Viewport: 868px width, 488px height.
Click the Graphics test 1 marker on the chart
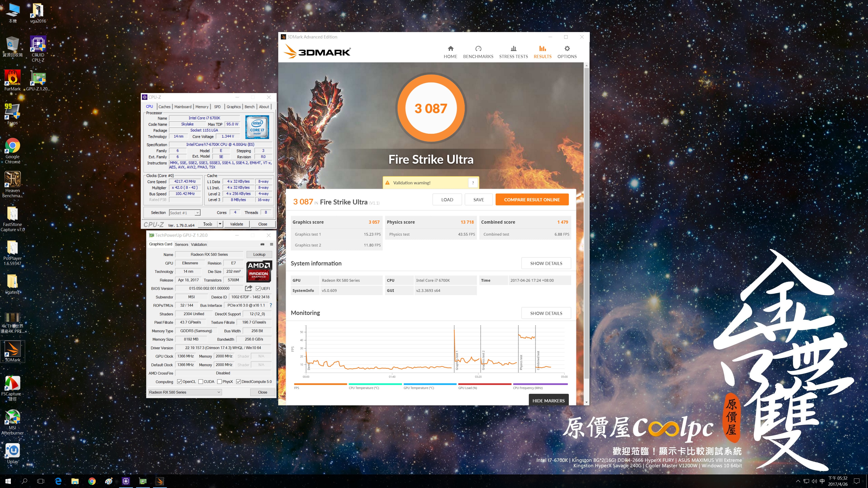pyautogui.click(x=457, y=360)
